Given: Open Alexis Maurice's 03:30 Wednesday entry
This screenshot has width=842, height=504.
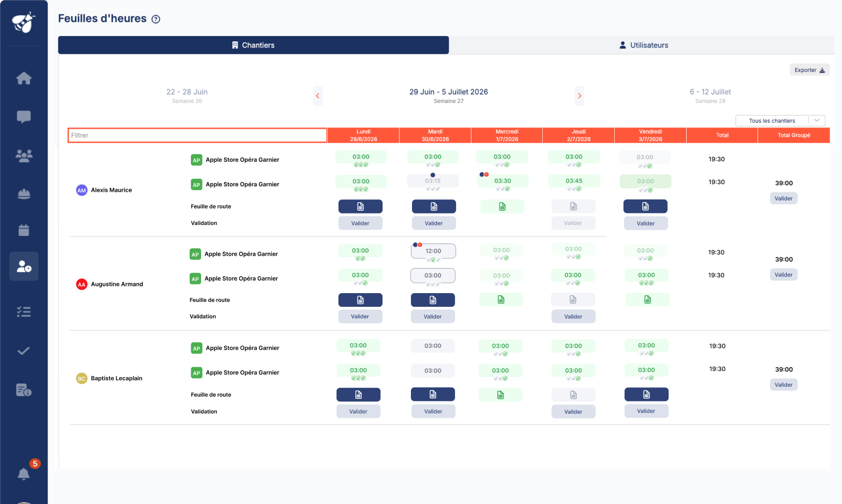Looking at the screenshot, I should [502, 181].
